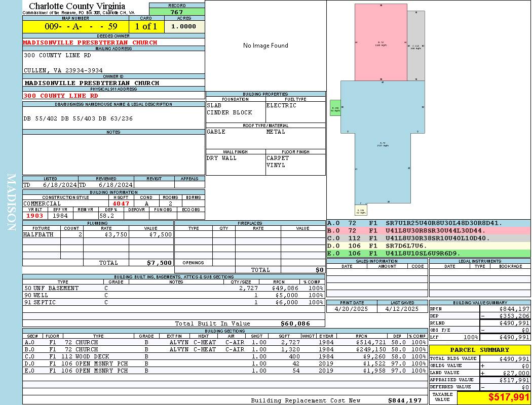Click the year built 1903 field

35,216
